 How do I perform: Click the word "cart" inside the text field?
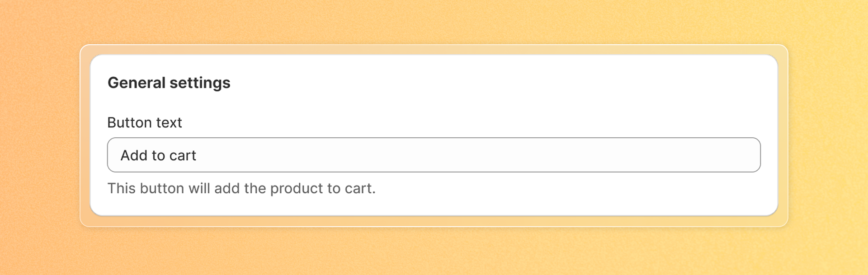[183, 156]
